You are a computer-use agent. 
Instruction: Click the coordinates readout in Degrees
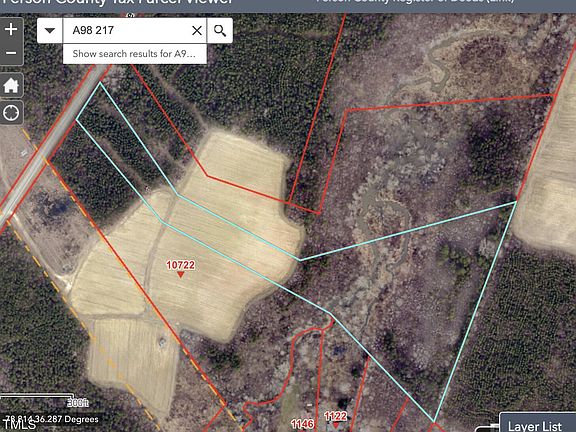(x=53, y=419)
